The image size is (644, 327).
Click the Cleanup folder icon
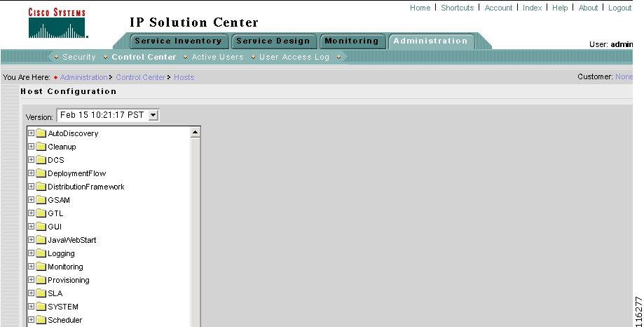pos(41,147)
